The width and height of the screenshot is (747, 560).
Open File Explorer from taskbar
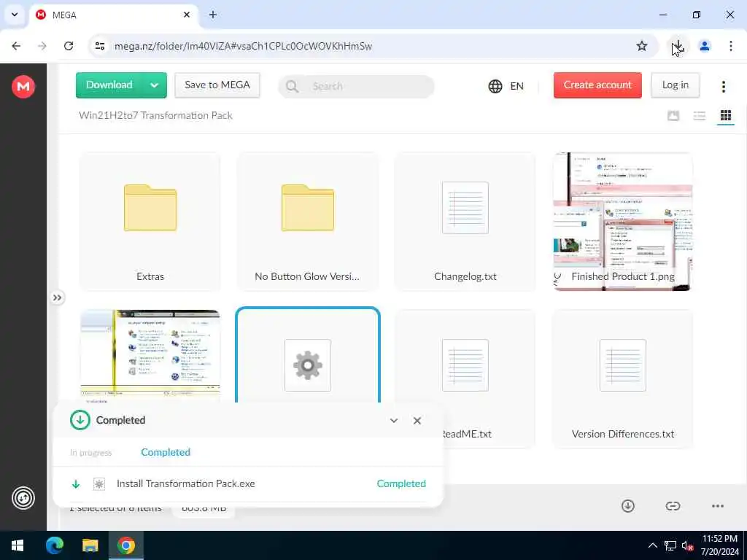pyautogui.click(x=90, y=545)
